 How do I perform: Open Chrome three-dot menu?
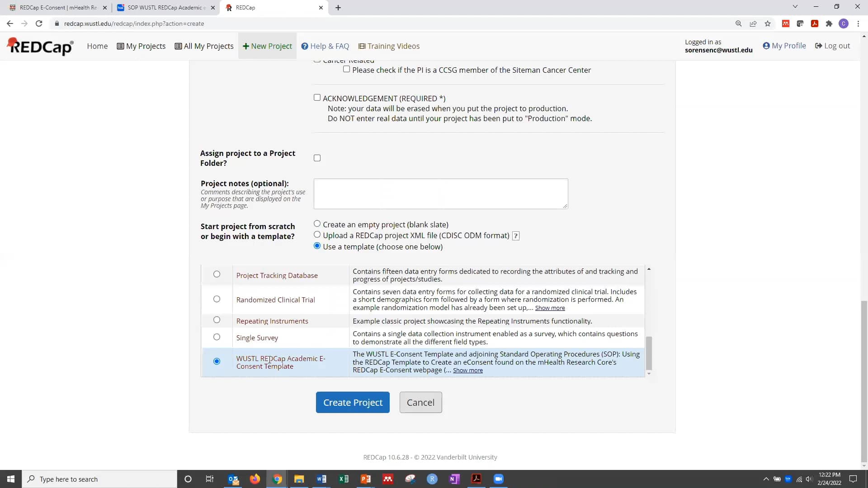click(858, 23)
